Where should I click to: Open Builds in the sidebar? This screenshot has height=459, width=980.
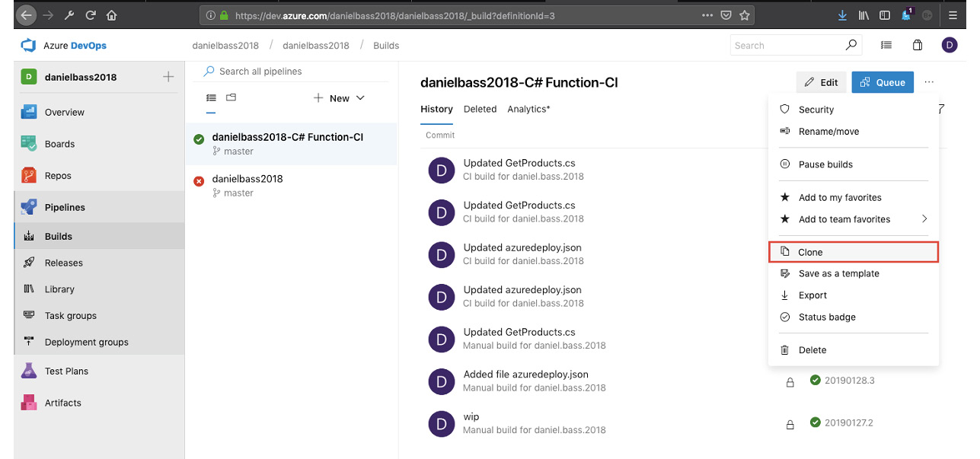tap(99, 236)
